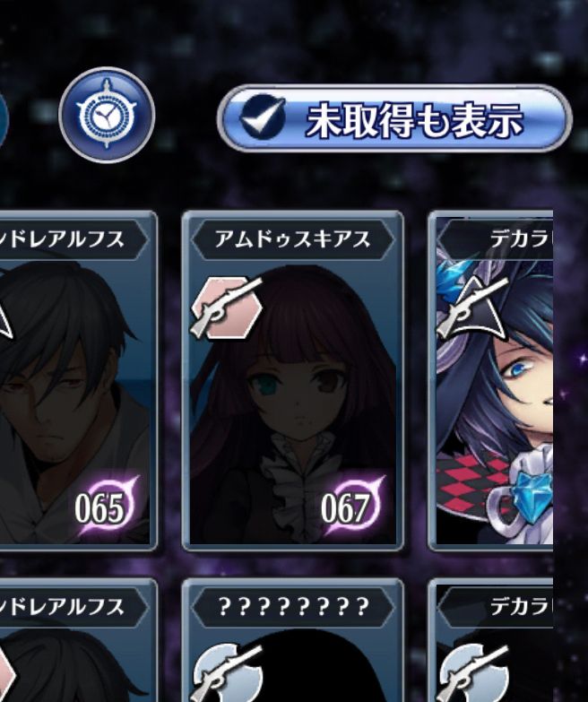The image size is (588, 702).
Task: Select the top ンドレアルフス name banner
Action: 73,239
